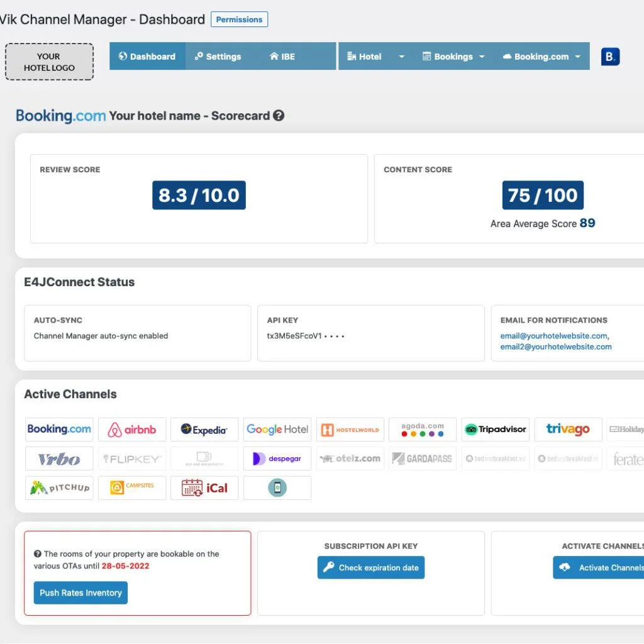Open the otelz.com channel tile
This screenshot has width=644, height=644.
[x=350, y=458]
